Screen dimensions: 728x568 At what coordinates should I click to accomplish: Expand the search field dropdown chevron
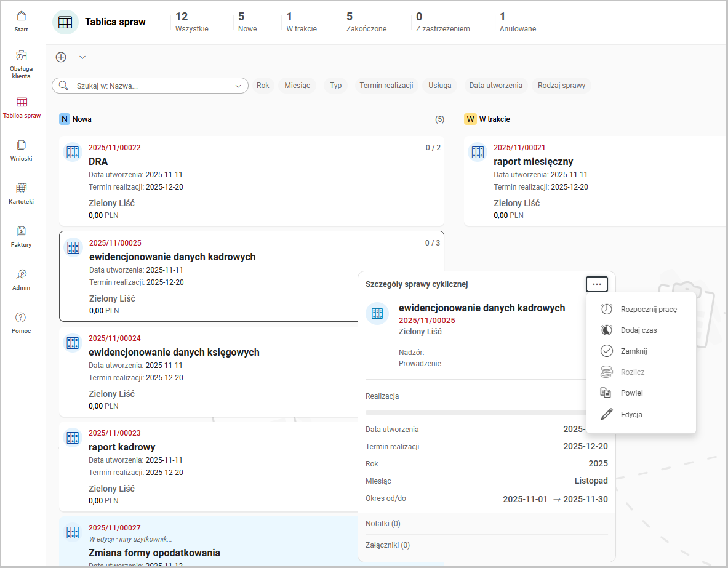pyautogui.click(x=238, y=86)
